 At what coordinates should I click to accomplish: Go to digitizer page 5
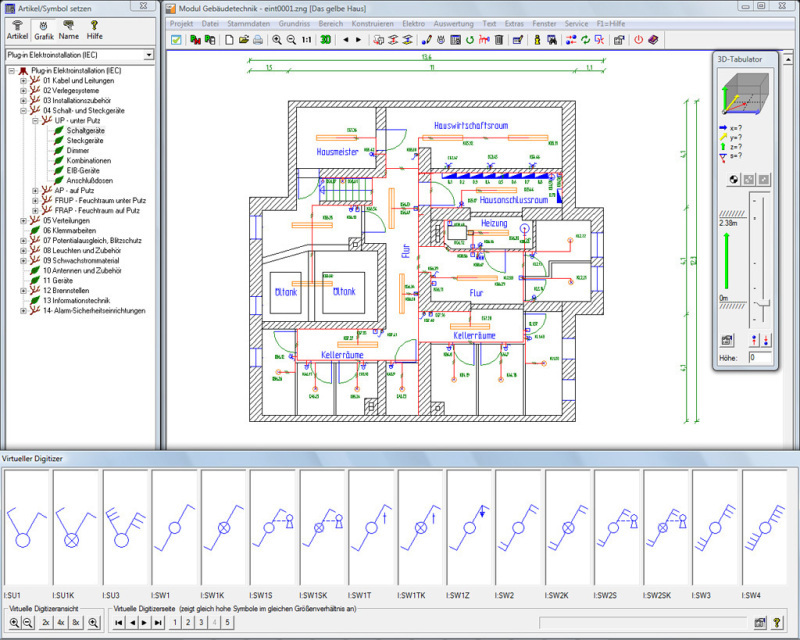227,623
